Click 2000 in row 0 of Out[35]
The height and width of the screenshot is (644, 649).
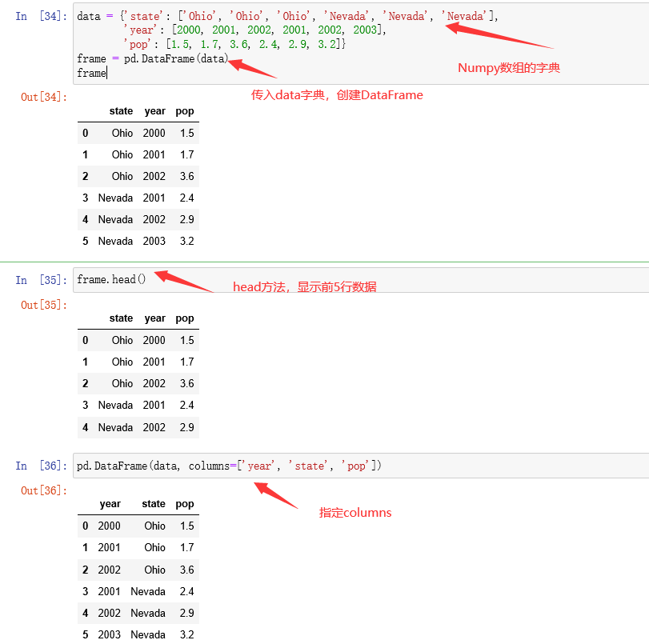point(154,340)
